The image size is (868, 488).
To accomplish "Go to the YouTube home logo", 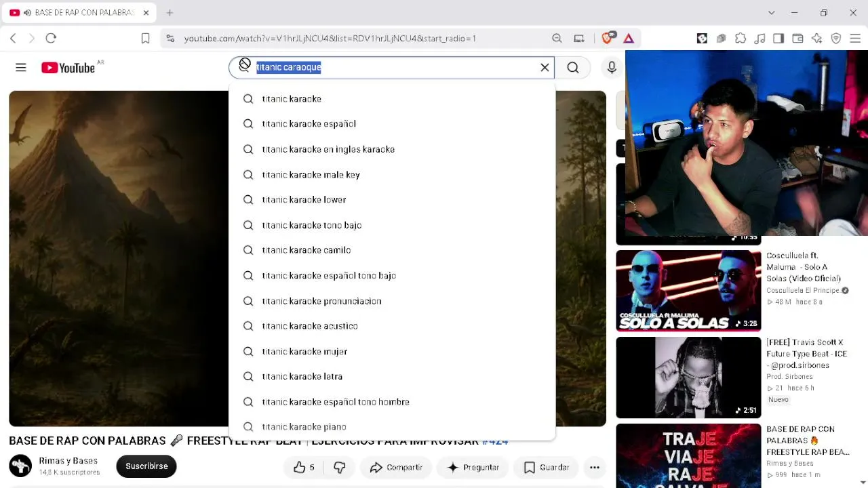I will click(68, 68).
